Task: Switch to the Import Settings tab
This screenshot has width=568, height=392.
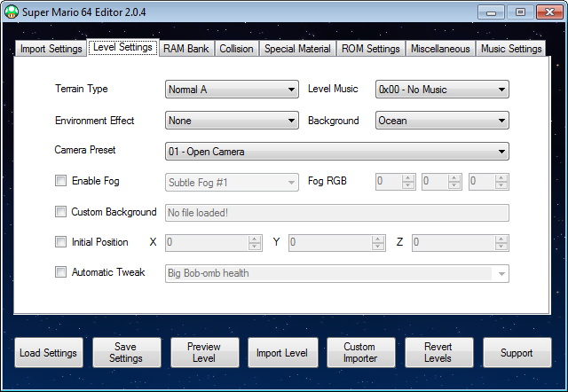Action: point(51,49)
